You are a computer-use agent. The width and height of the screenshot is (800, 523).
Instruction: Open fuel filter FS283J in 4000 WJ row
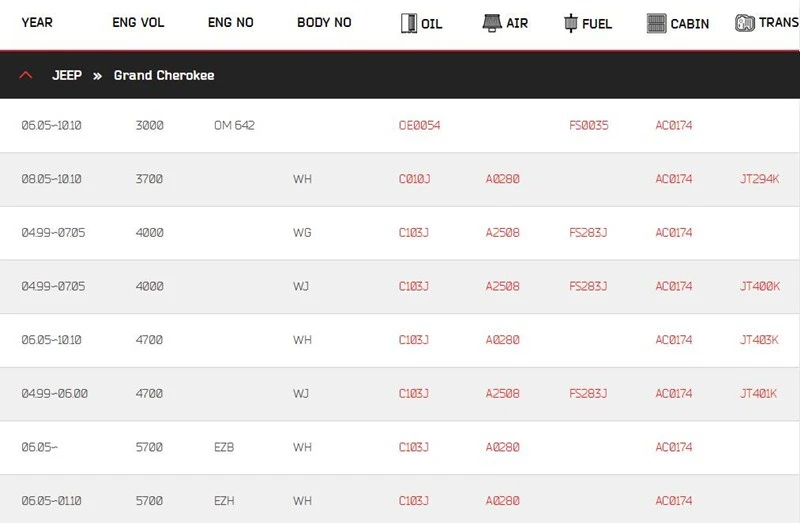click(x=588, y=286)
